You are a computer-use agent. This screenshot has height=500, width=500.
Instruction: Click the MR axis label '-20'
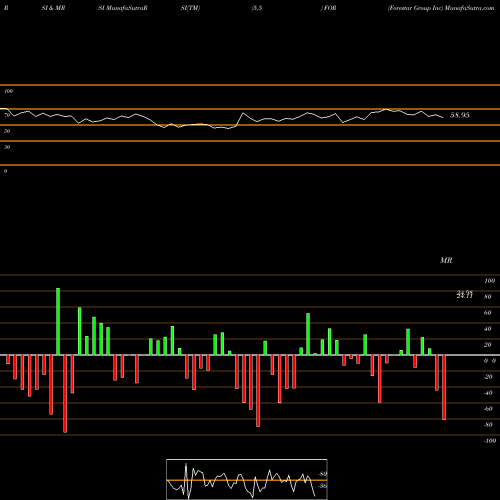488,377
